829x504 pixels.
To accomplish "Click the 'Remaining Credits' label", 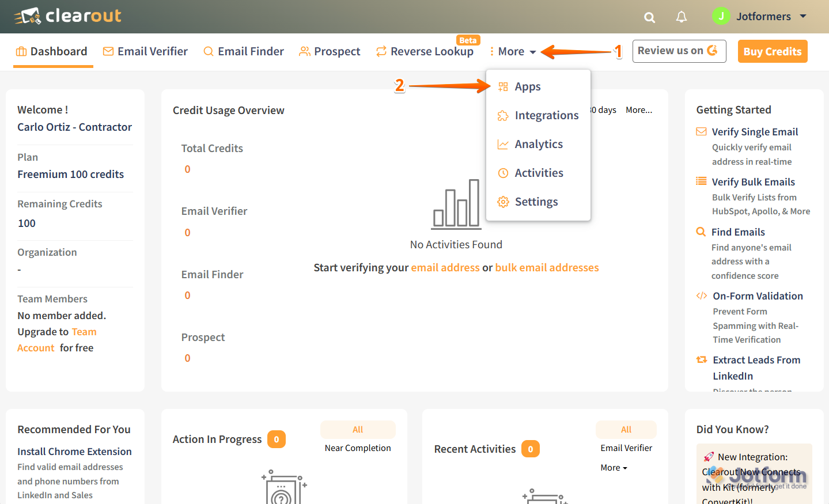I will pyautogui.click(x=60, y=204).
